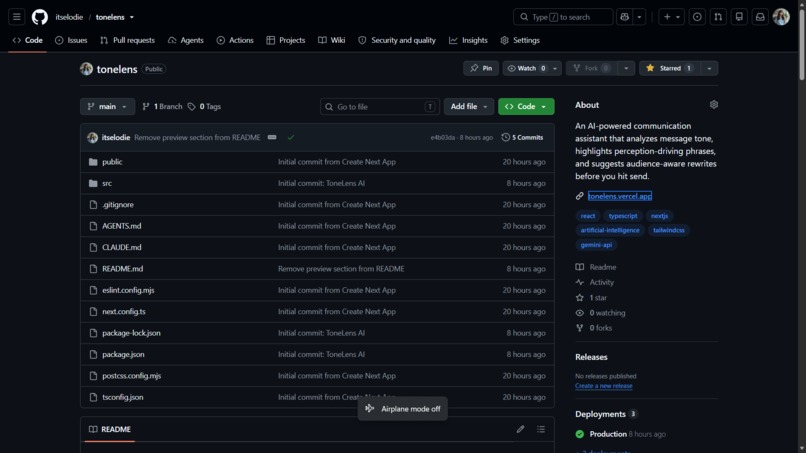Show README outline list icon
The image size is (806, 453).
(541, 429)
